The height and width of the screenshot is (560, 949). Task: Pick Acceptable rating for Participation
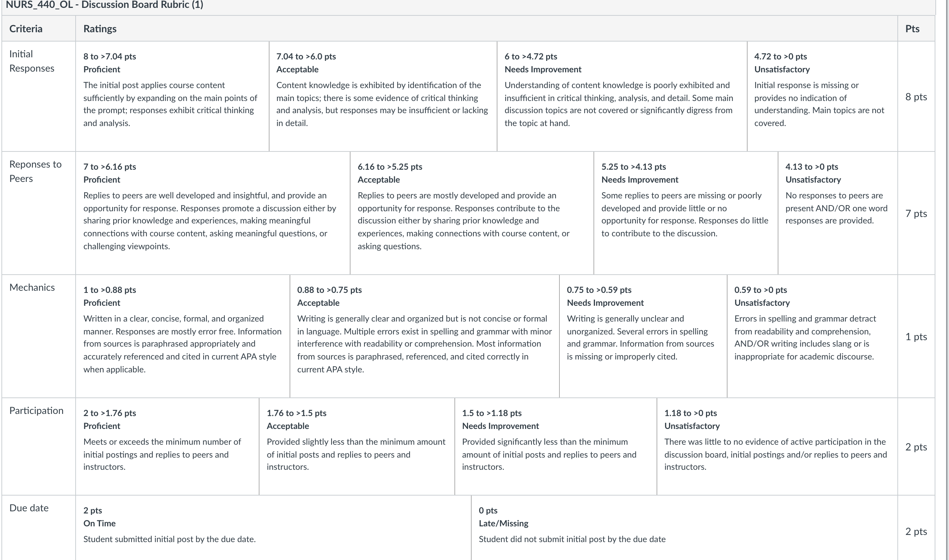click(357, 446)
